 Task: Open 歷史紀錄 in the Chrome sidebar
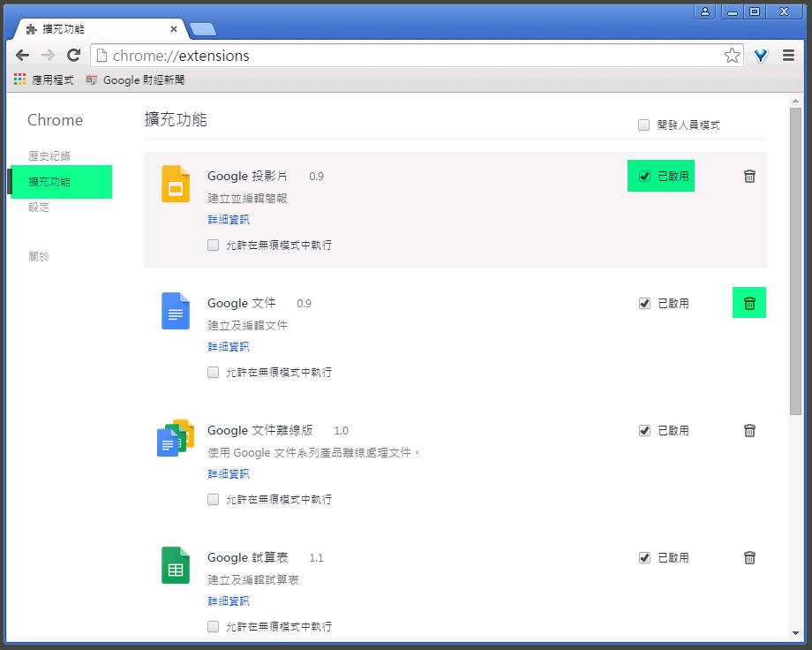click(49, 155)
